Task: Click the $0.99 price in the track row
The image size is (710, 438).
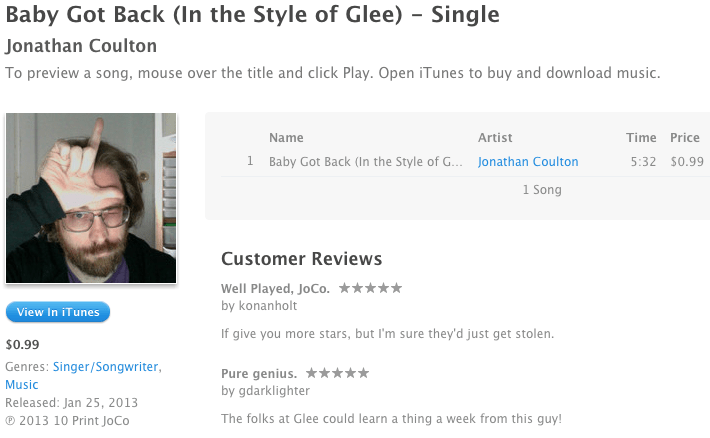Action: point(687,162)
